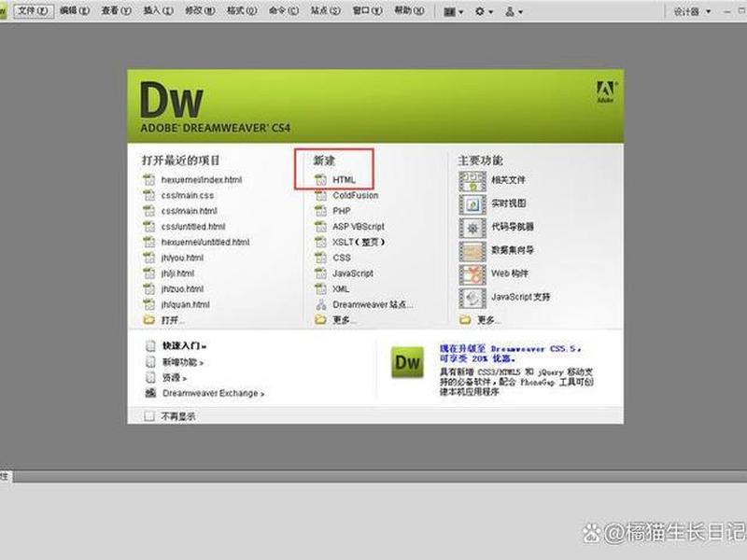Click the Dreamweaver CS5.5 upgrade offer link
This screenshot has width=747, height=560.
click(x=510, y=354)
